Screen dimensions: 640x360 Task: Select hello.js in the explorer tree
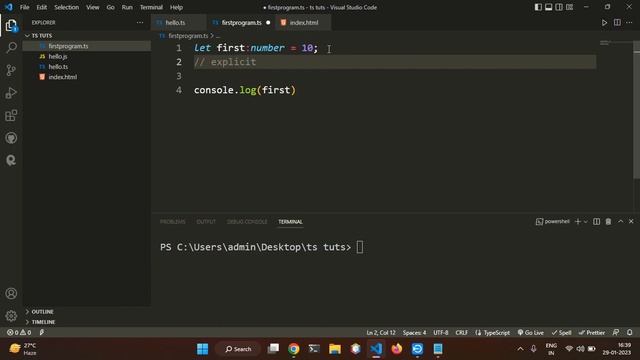87,56
